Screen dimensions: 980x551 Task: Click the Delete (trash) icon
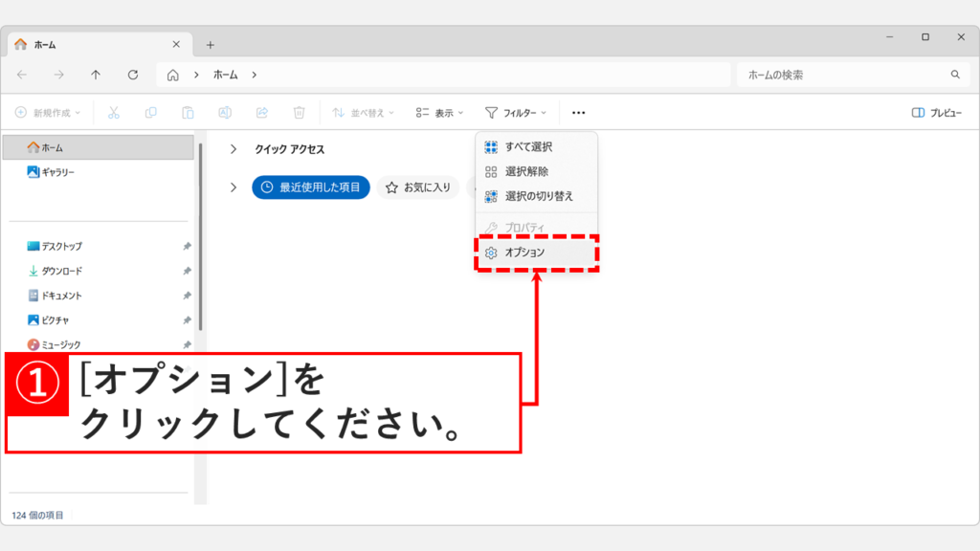tap(298, 112)
